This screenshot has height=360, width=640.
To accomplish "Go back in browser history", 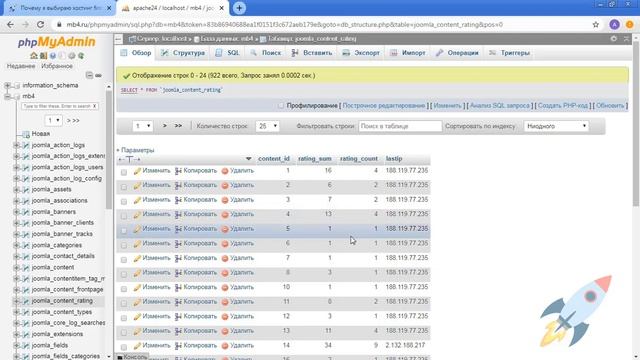I will pyautogui.click(x=10, y=24).
